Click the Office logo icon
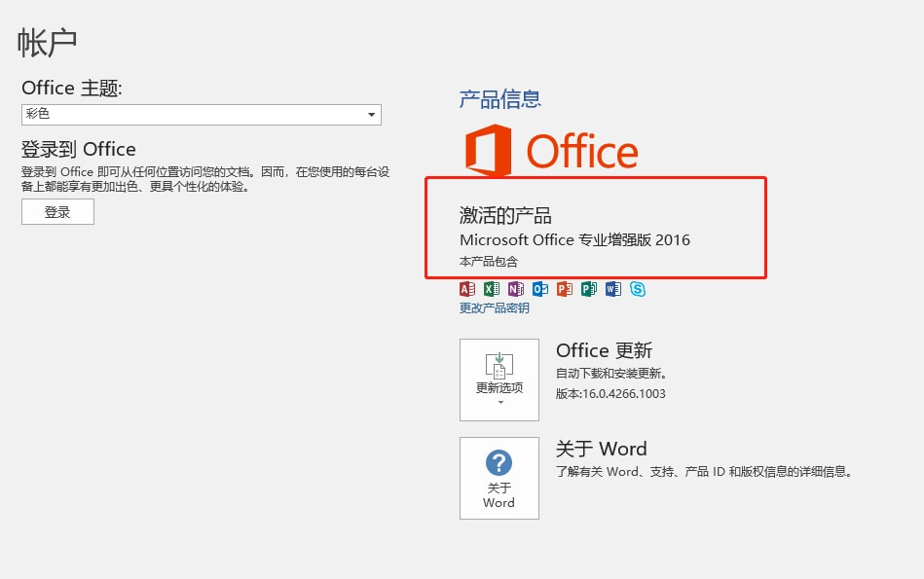The height and width of the screenshot is (579, 924). (x=489, y=150)
